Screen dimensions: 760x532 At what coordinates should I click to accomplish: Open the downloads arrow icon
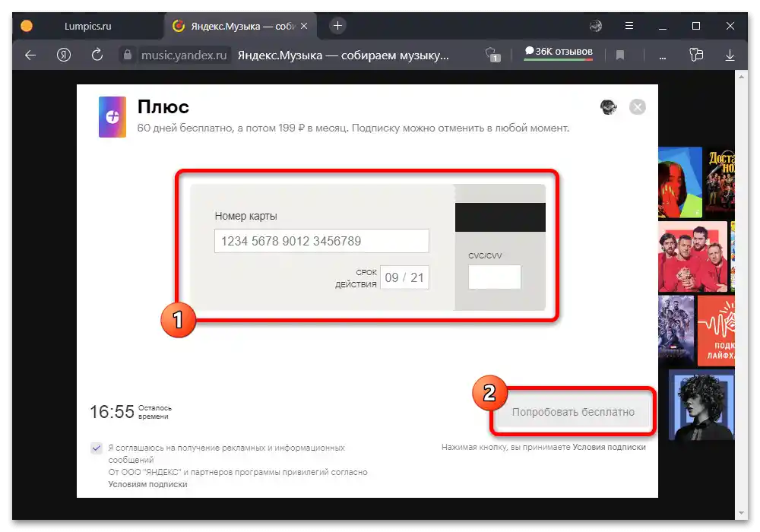point(730,55)
